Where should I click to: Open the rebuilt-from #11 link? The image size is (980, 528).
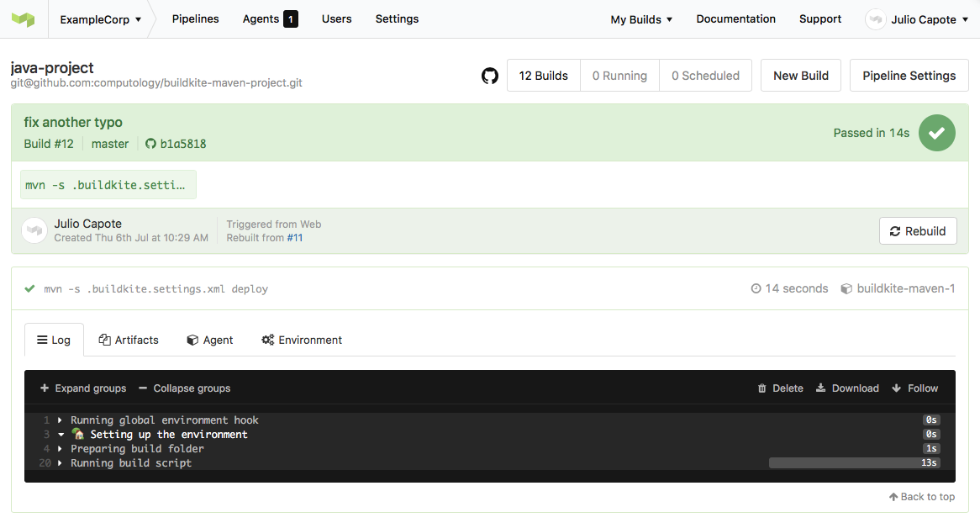pos(295,238)
